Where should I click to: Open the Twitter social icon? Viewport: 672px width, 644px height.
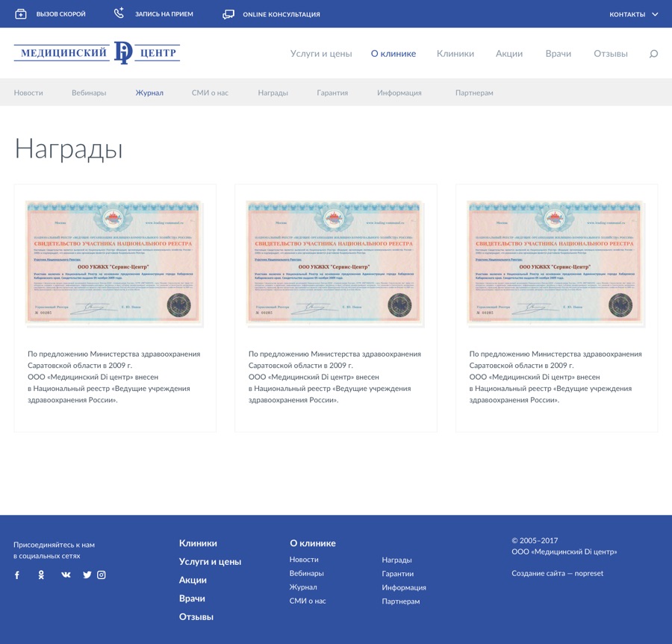[87, 575]
